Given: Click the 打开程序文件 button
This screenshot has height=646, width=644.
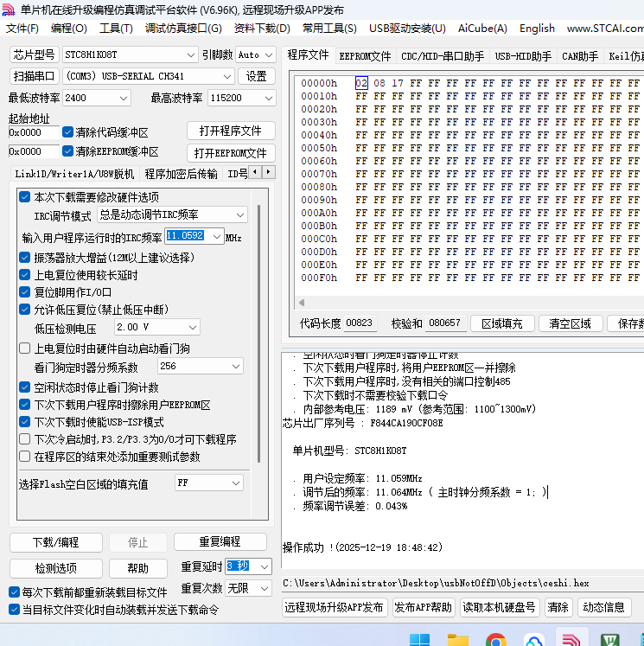Looking at the screenshot, I should click(231, 131).
